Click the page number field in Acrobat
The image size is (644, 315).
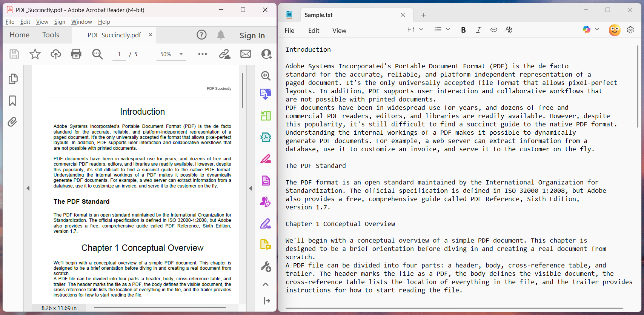119,54
